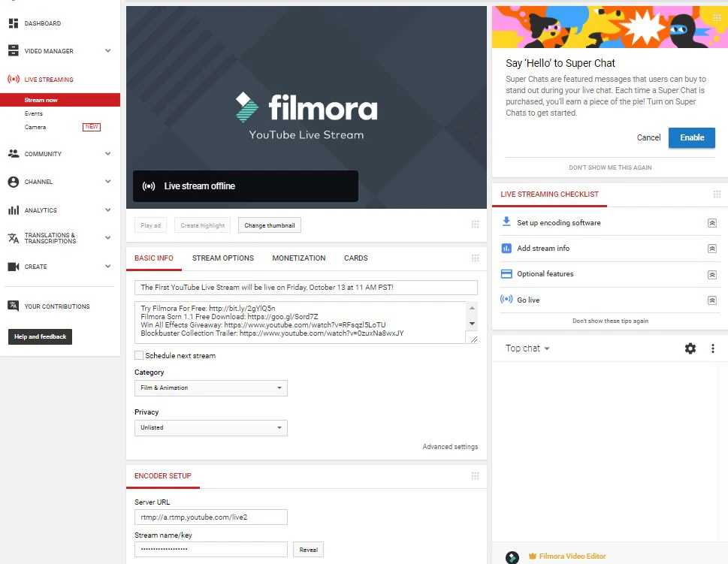Click the Add stream info chart icon
Image resolution: width=728 pixels, height=564 pixels.
point(506,249)
